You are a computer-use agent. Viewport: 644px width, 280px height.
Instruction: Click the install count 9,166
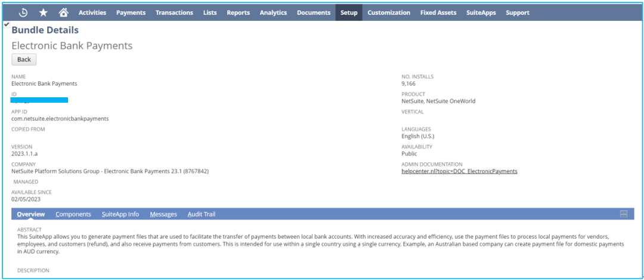[x=408, y=84]
